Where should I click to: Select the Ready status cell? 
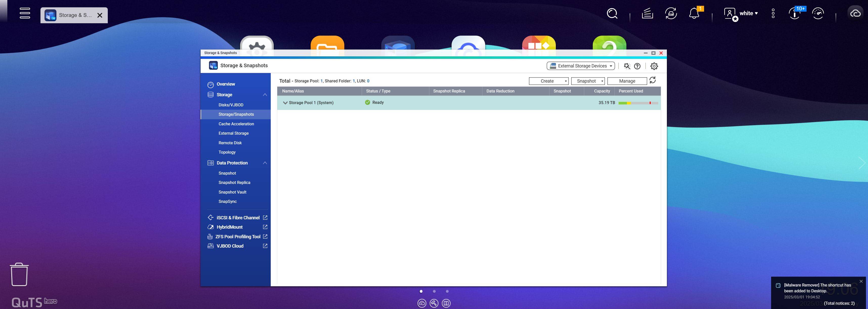point(374,102)
